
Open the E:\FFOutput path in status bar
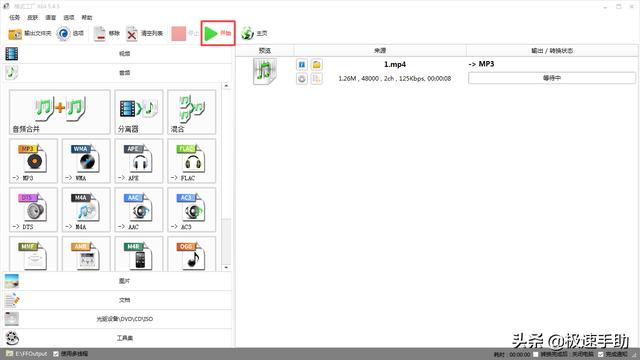tap(27, 354)
